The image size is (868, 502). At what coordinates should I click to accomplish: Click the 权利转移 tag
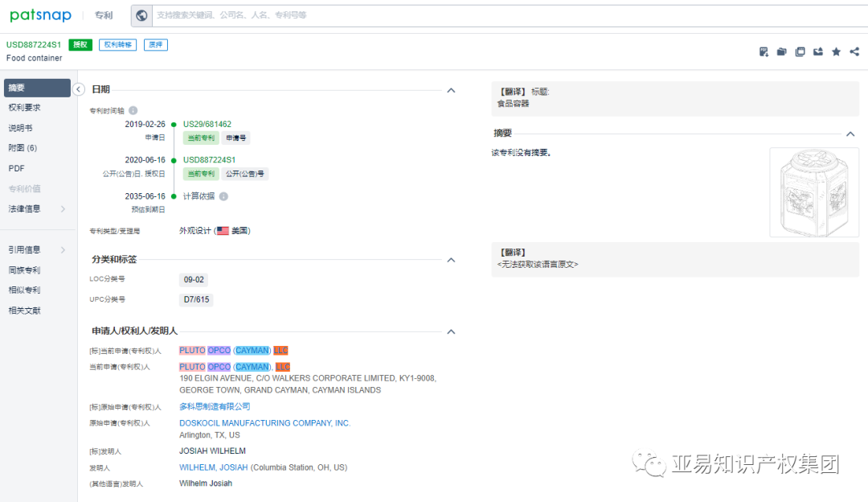[118, 45]
